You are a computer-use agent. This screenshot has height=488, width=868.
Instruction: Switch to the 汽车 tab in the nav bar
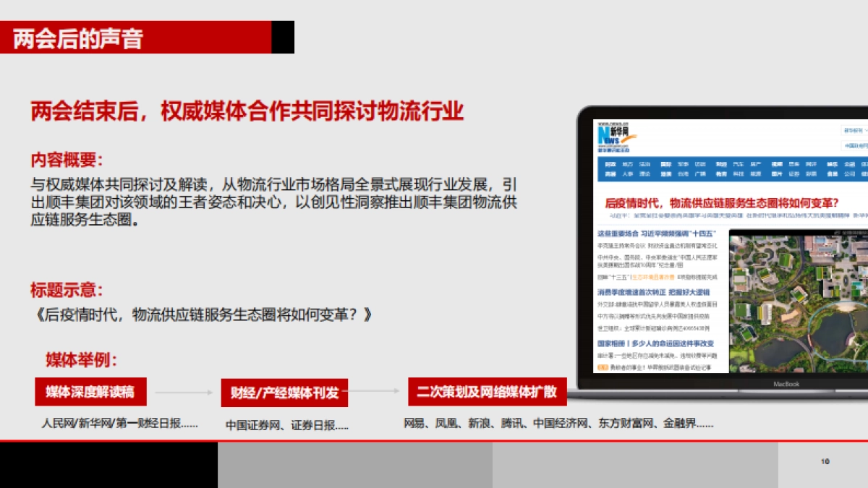pyautogui.click(x=739, y=164)
